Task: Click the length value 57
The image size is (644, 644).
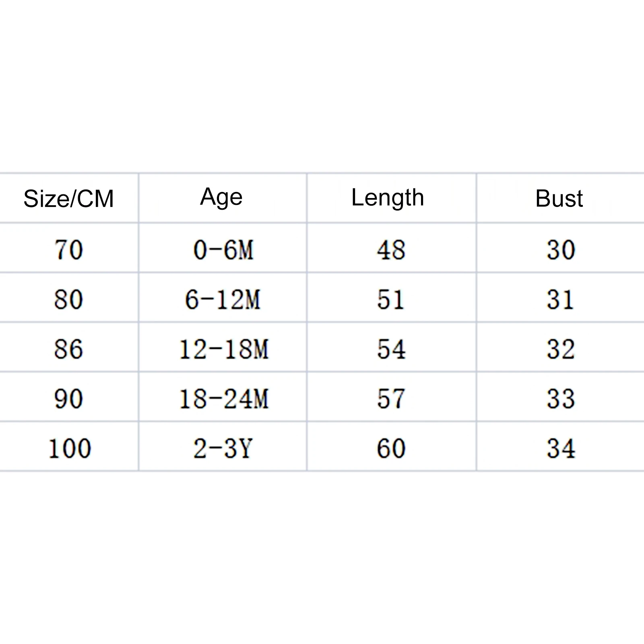Action: 390,399
